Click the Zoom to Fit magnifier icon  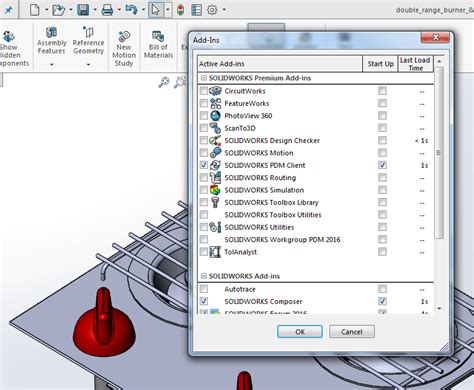point(164,82)
